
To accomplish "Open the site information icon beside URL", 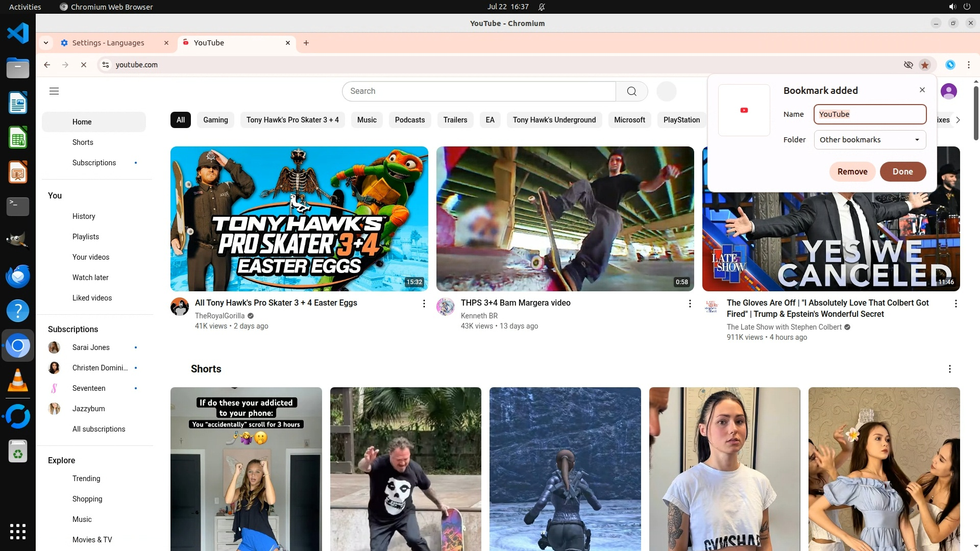I will click(x=106, y=65).
